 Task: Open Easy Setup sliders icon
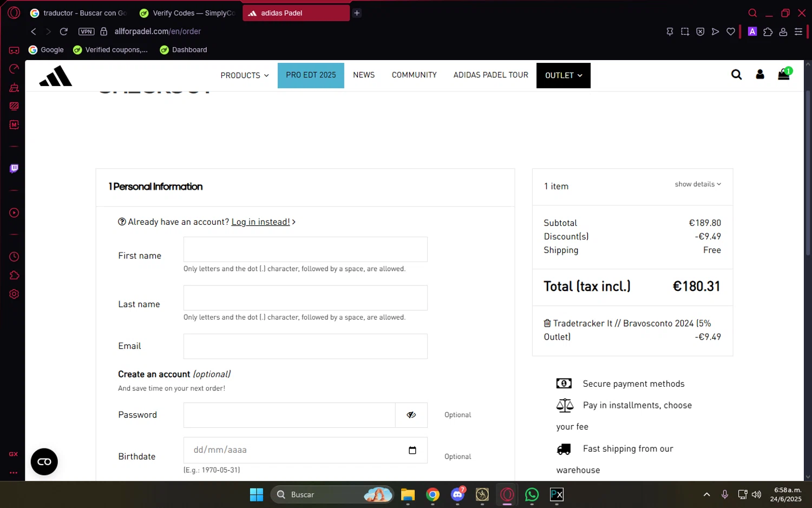point(798,31)
